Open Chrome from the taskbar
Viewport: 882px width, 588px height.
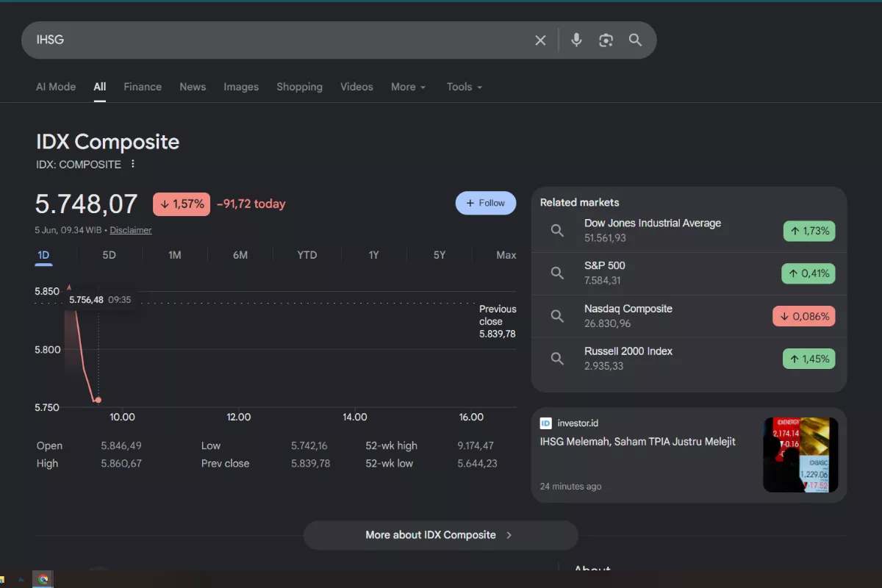click(43, 579)
